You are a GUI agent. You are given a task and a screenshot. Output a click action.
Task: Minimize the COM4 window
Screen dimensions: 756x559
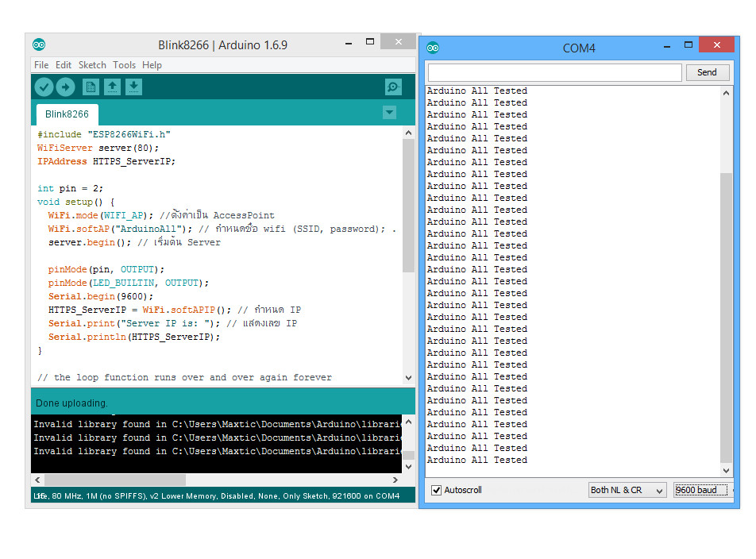[x=667, y=47]
